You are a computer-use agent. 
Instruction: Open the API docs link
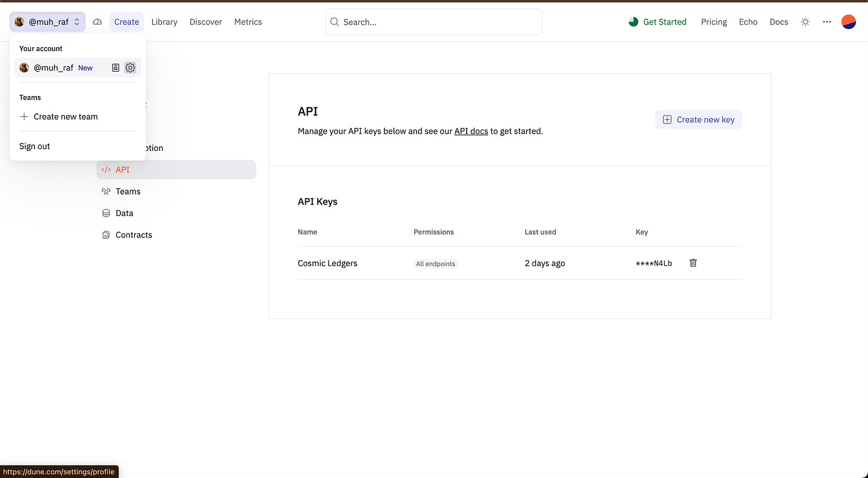pos(471,131)
